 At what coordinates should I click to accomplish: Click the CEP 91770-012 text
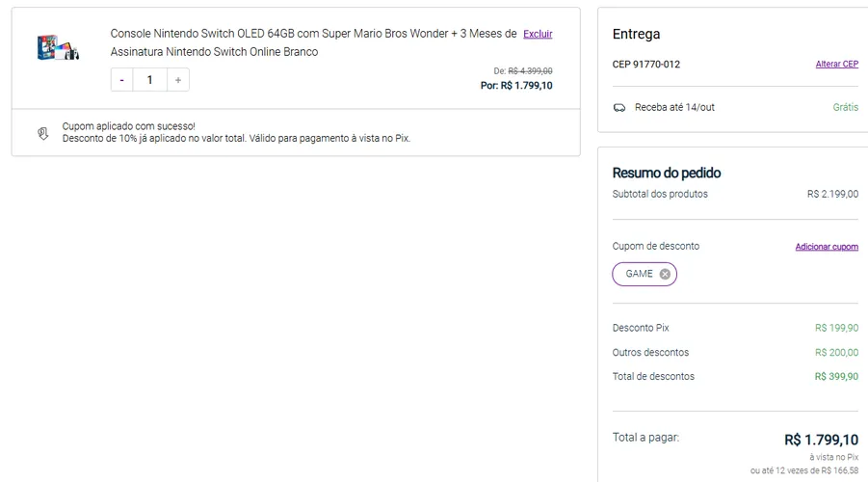(646, 65)
